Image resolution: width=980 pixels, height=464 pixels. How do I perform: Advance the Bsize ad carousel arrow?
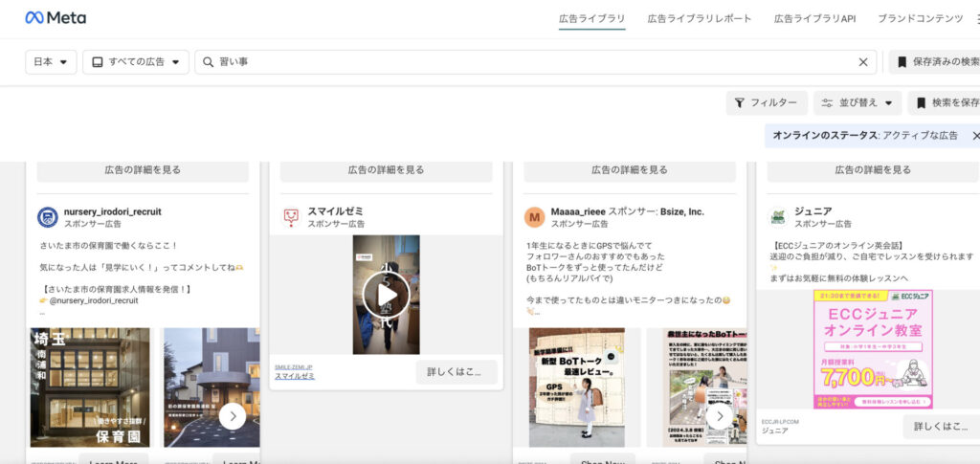click(719, 416)
